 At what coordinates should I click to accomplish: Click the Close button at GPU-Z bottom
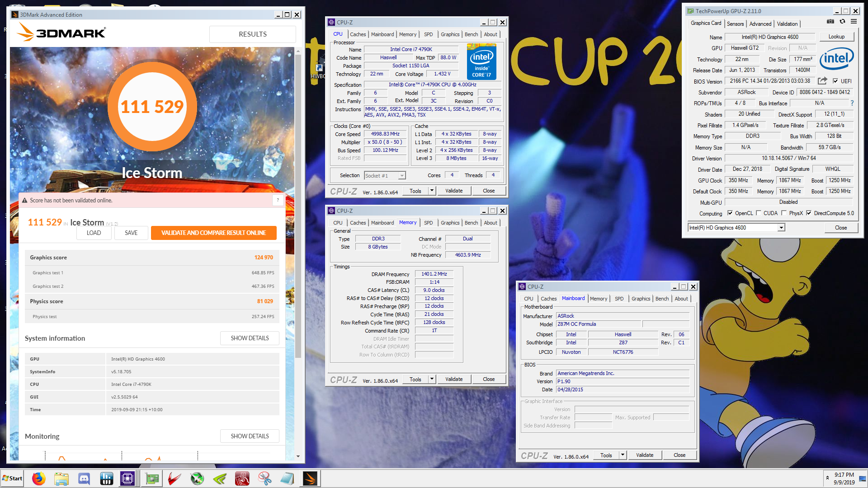841,228
